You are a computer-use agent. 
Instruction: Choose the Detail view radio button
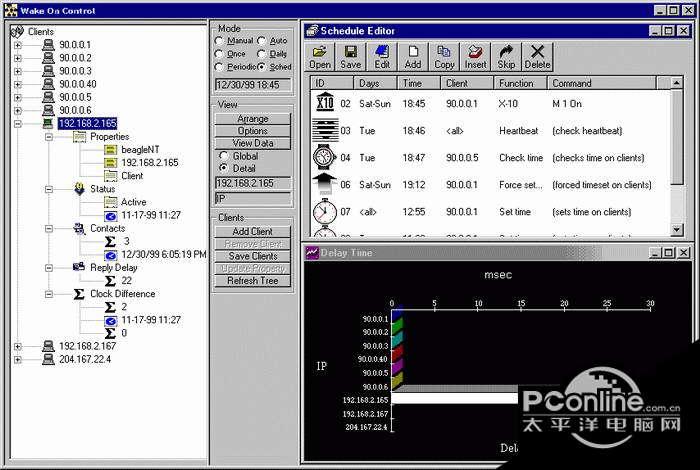pyautogui.click(x=224, y=168)
